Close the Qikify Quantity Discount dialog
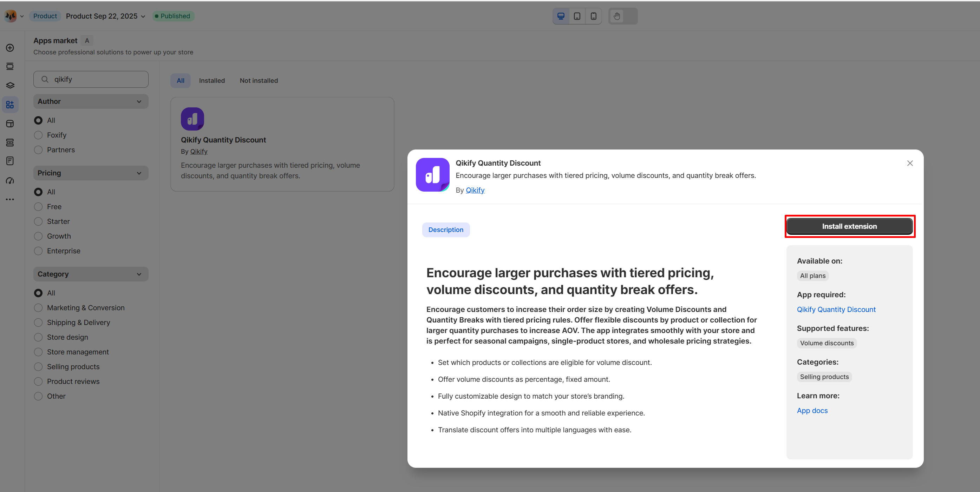This screenshot has height=492, width=980. coord(910,163)
